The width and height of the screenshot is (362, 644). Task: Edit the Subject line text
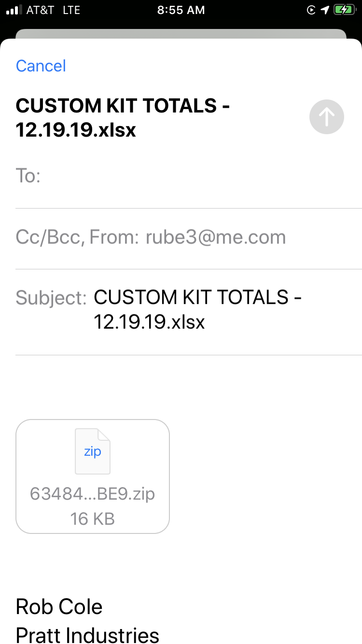[197, 309]
